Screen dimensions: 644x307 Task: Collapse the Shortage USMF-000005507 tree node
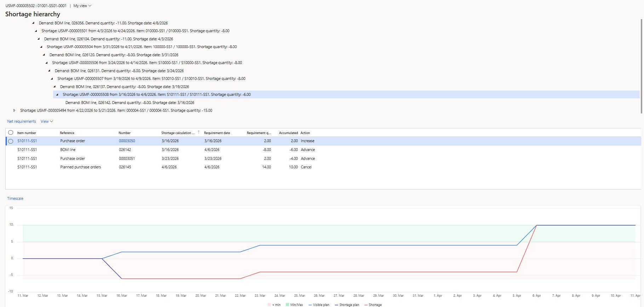52,79
